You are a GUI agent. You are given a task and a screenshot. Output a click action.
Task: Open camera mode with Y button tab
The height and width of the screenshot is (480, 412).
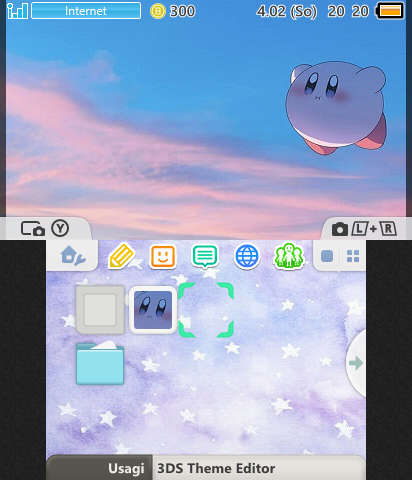(45, 229)
